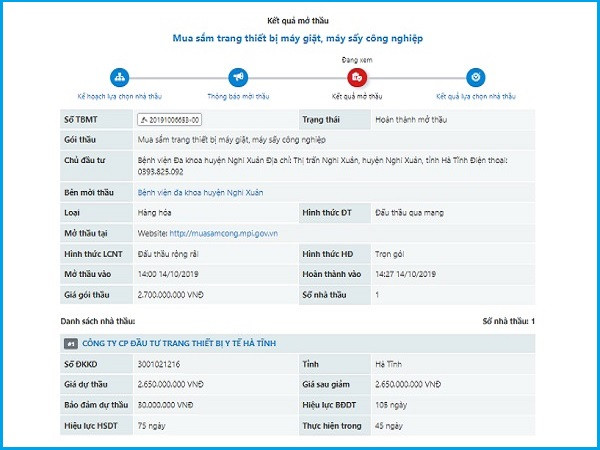
Task: Open the Thông báo mời thầu megaphone icon
Action: 238,77
